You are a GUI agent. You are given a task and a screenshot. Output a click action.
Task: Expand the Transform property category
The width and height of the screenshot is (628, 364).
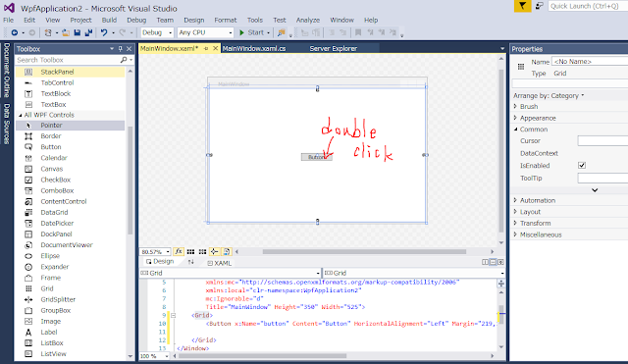click(x=515, y=223)
